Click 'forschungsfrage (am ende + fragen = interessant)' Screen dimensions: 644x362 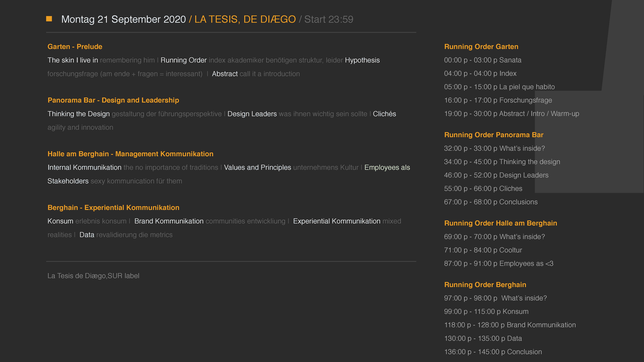(x=125, y=74)
